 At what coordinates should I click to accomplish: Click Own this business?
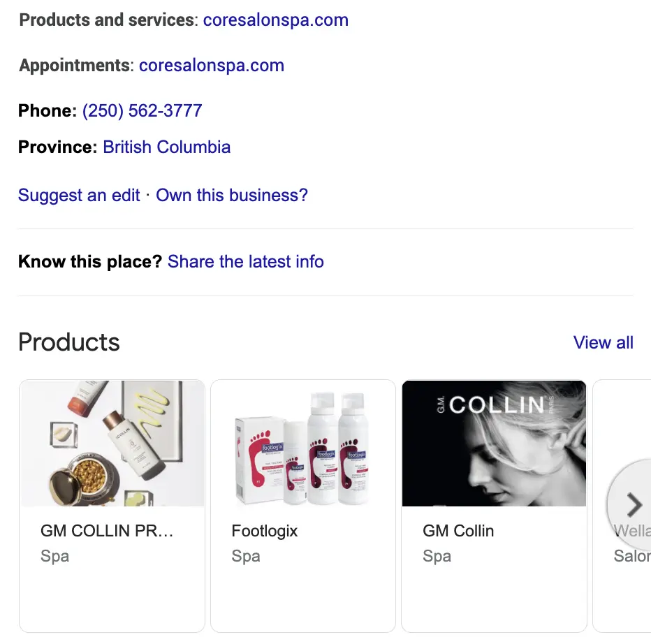pos(231,195)
